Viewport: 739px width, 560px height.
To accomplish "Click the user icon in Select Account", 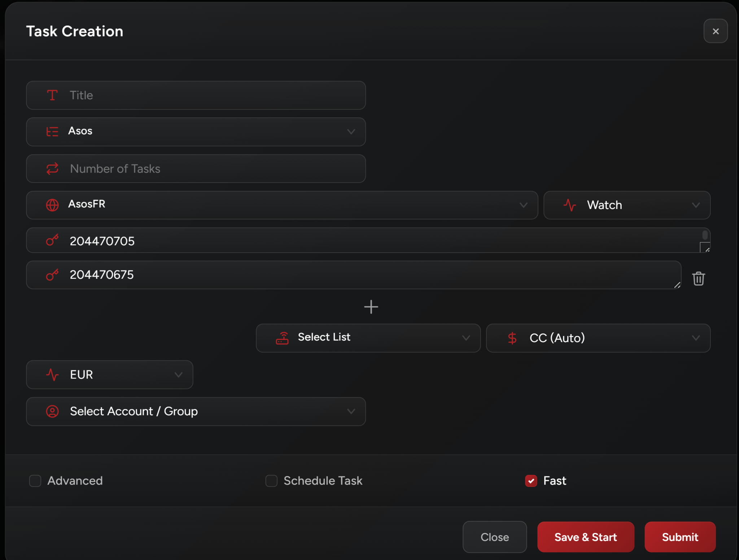I will point(52,411).
